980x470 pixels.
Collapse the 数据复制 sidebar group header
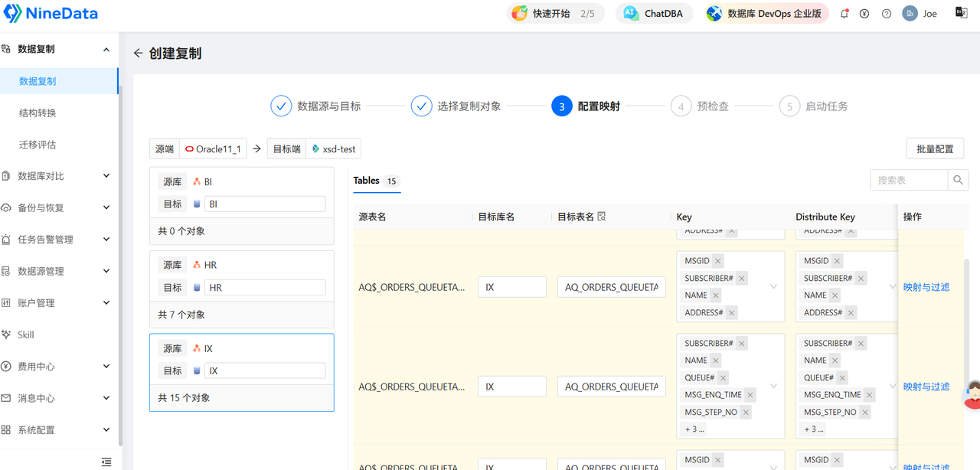point(59,49)
